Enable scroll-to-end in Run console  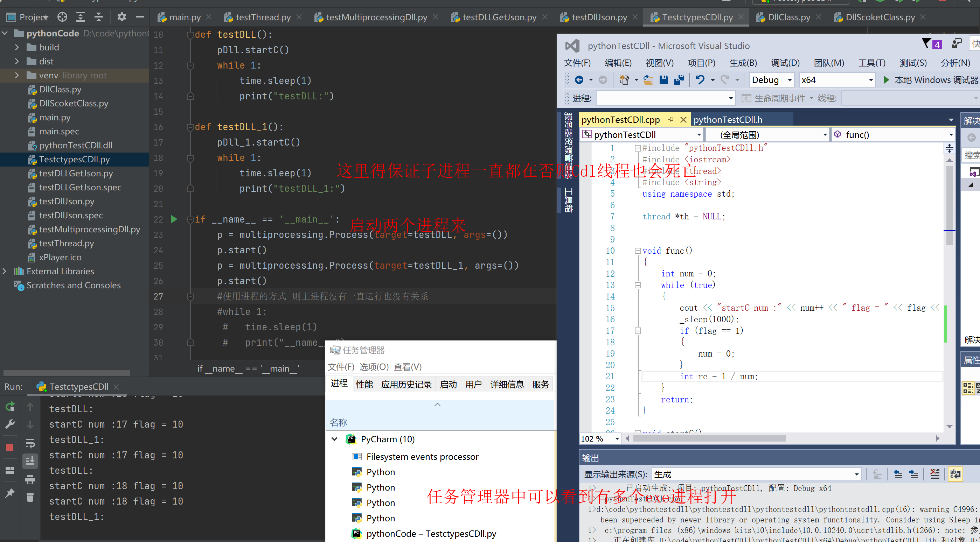pos(30,461)
